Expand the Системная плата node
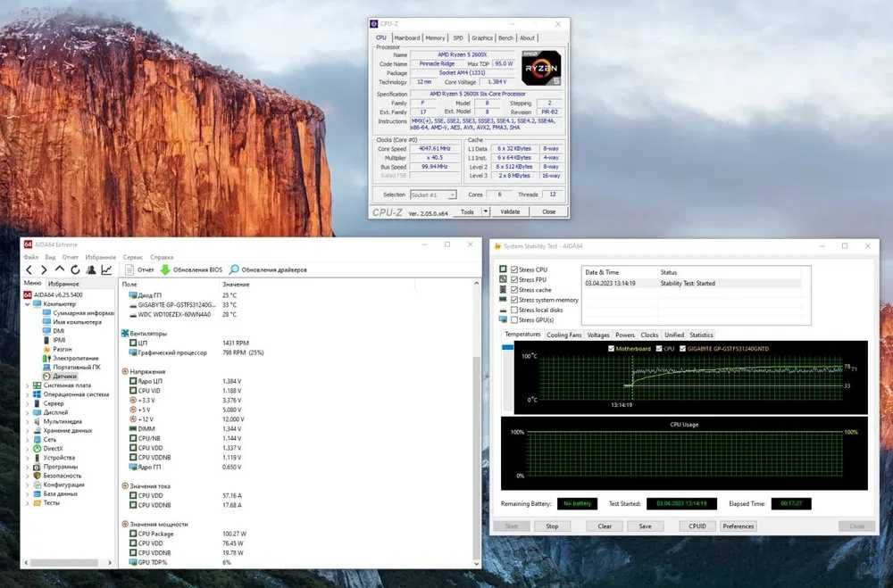Image resolution: width=893 pixels, height=588 pixels. pos(28,385)
